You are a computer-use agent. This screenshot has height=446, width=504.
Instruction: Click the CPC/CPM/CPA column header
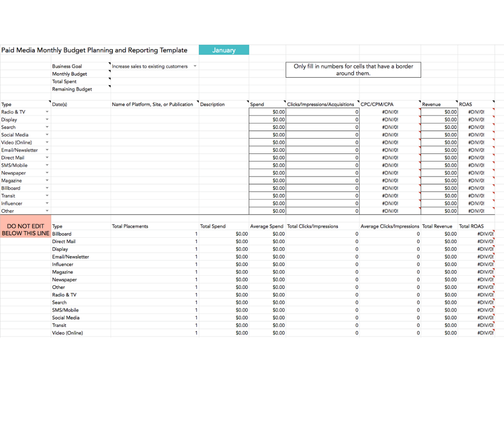pos(389,104)
